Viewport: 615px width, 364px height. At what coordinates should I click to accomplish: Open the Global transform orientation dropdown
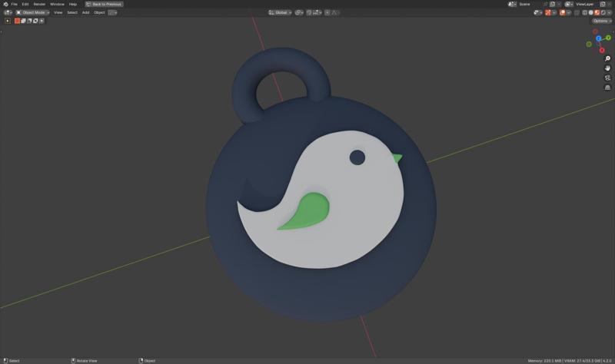click(x=280, y=12)
